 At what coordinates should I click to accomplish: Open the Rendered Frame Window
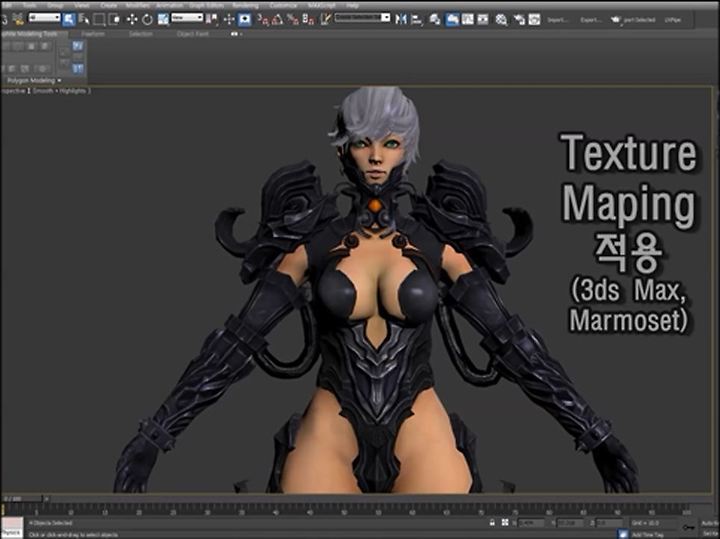click(534, 19)
